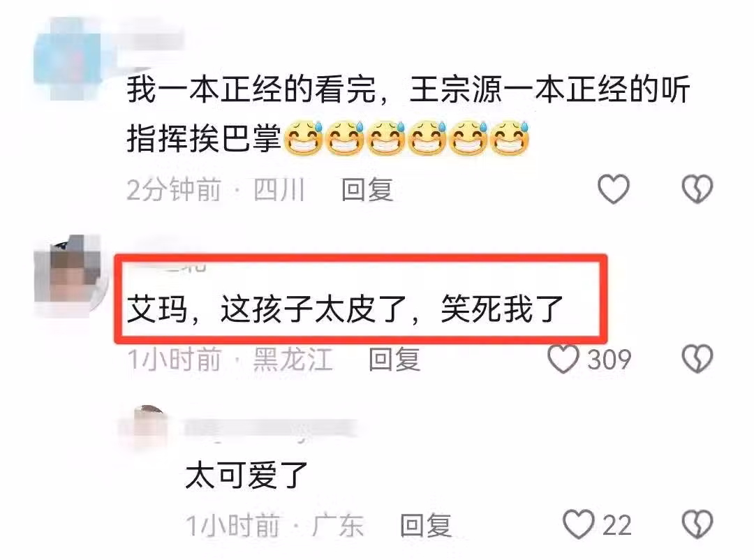Dislike the Sichuan comment with broken heart

697,189
